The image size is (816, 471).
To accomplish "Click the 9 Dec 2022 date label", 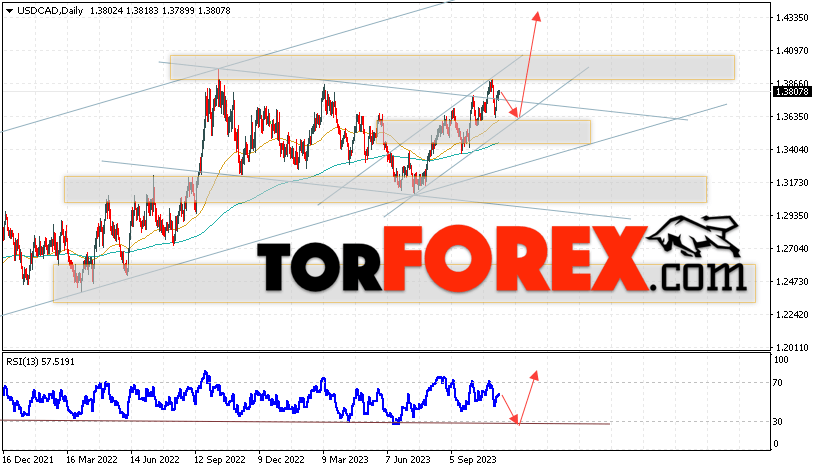I will pyautogui.click(x=280, y=460).
